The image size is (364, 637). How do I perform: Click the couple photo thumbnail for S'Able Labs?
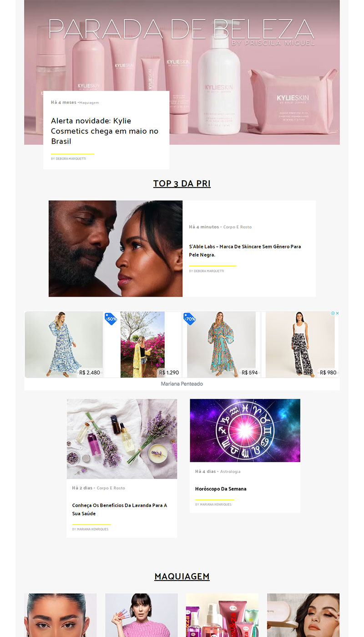click(x=116, y=248)
